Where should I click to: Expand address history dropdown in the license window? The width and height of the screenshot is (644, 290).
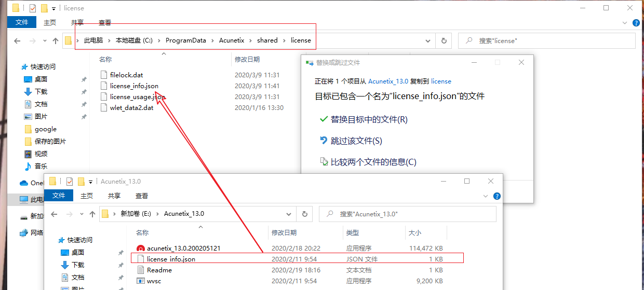point(429,40)
